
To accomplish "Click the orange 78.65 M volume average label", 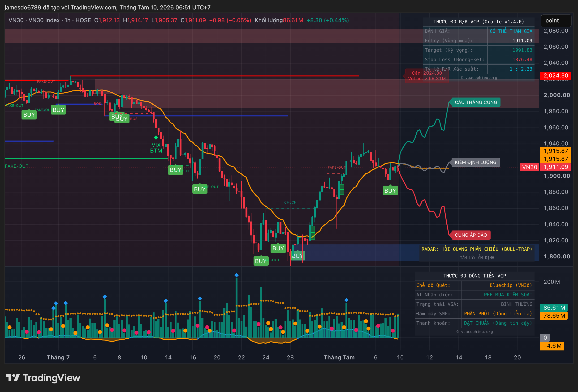I will (554, 316).
